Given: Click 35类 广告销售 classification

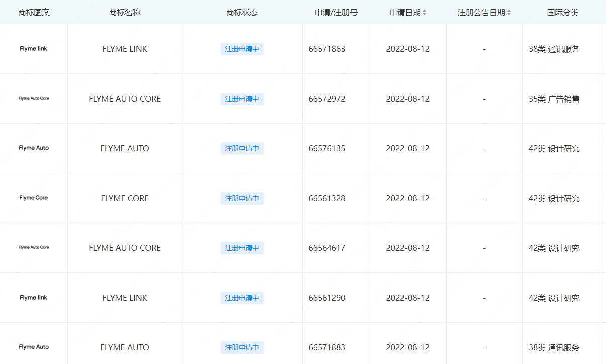Looking at the screenshot, I should [x=554, y=99].
